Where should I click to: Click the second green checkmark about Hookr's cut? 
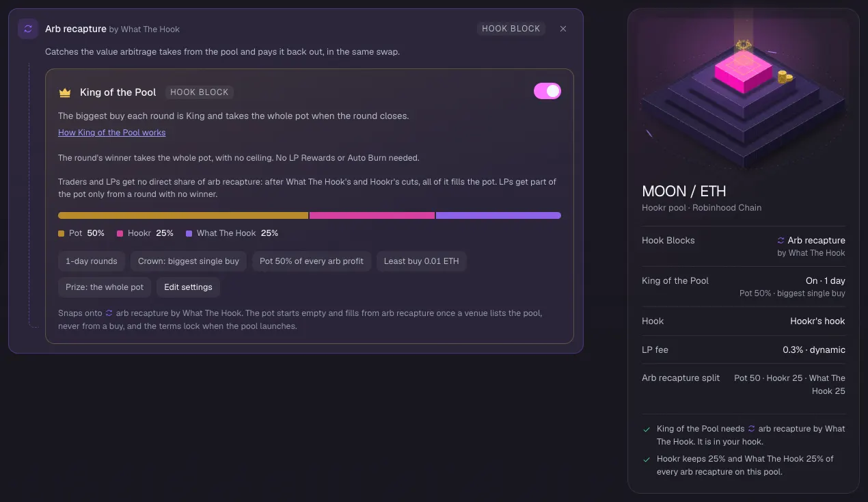point(647,460)
